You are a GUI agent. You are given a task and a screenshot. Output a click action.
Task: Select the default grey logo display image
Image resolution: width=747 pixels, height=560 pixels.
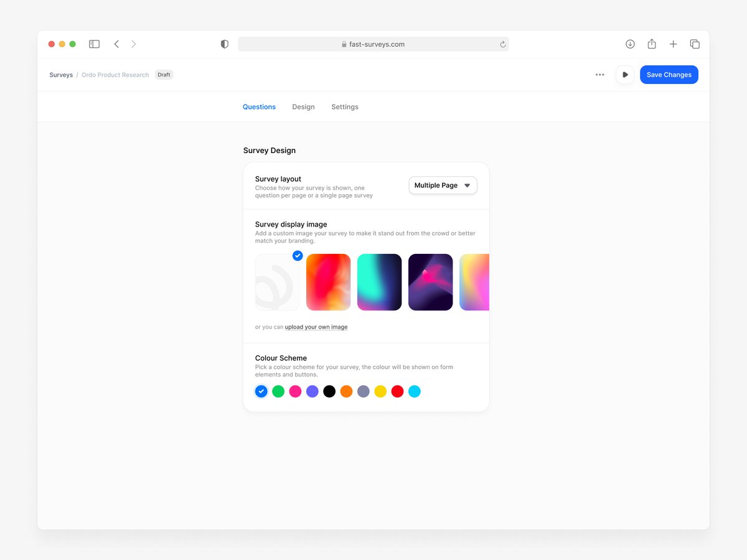click(277, 282)
